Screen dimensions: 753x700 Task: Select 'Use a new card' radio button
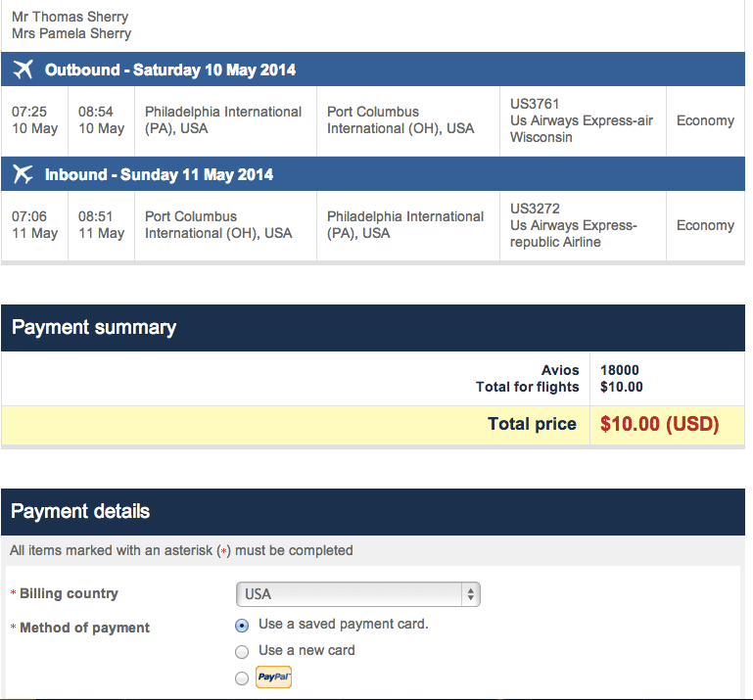[242, 651]
